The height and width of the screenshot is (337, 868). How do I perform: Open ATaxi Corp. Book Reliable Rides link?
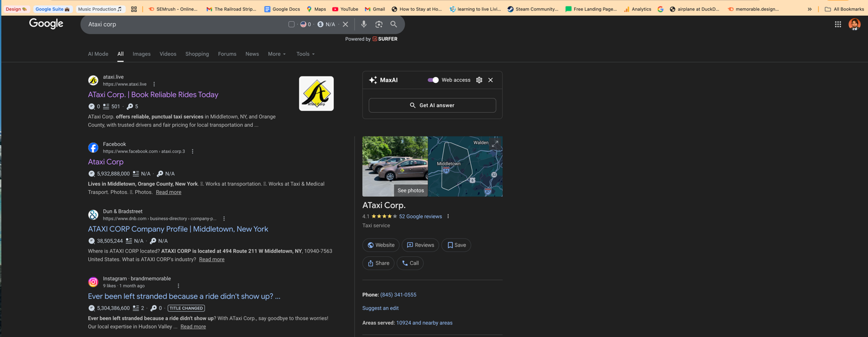point(153,94)
